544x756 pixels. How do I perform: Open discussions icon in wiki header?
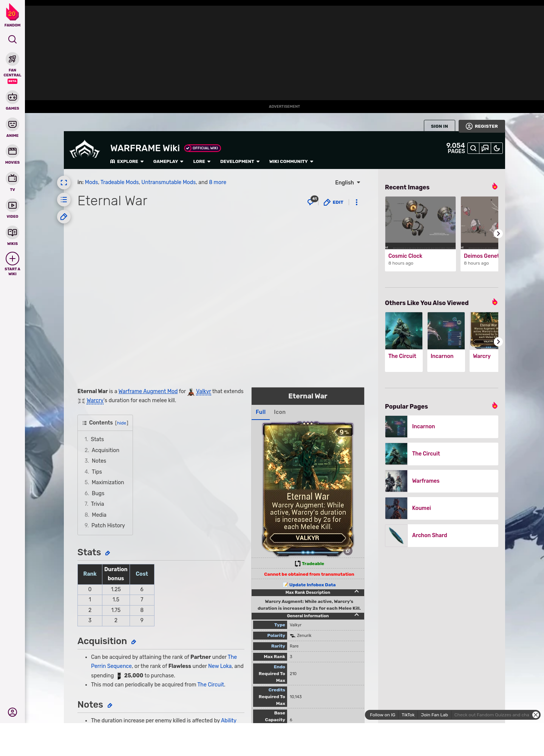[x=485, y=148]
